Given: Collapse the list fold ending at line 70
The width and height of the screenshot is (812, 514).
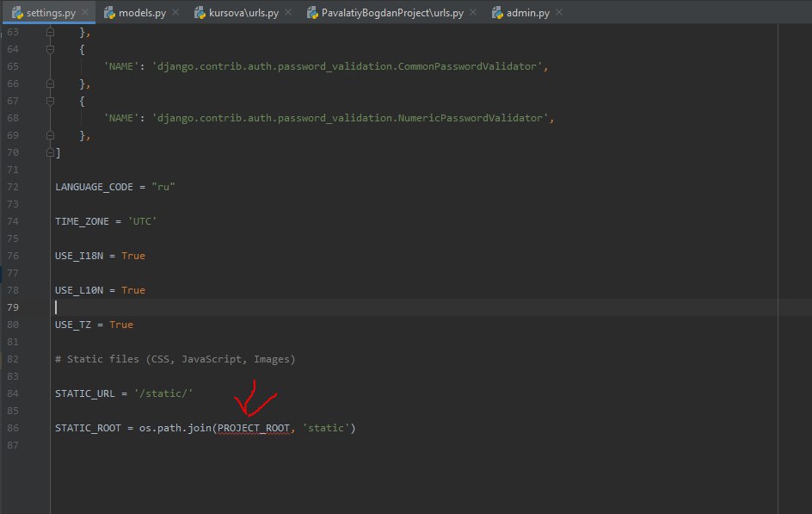Looking at the screenshot, I should [50, 152].
